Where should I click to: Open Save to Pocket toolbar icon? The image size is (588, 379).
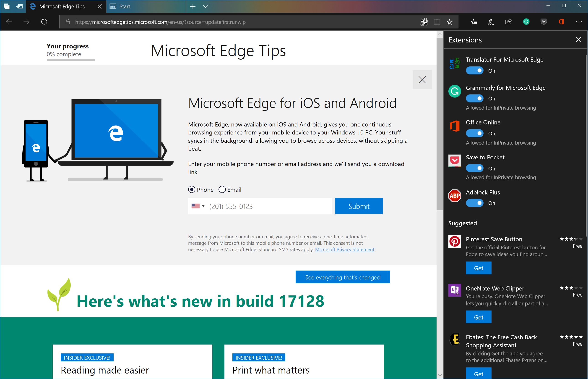pyautogui.click(x=544, y=22)
